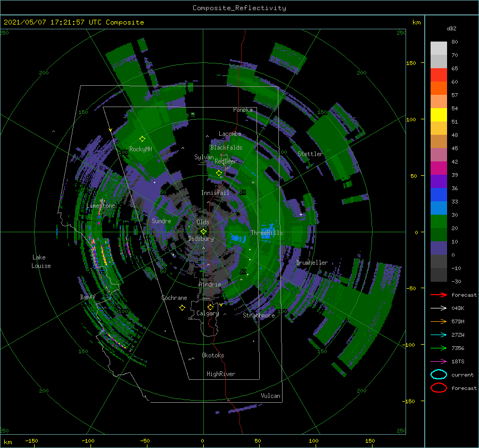This screenshot has height=448, width=479.
Task: Click the Innisfail city label
Action: 216,193
